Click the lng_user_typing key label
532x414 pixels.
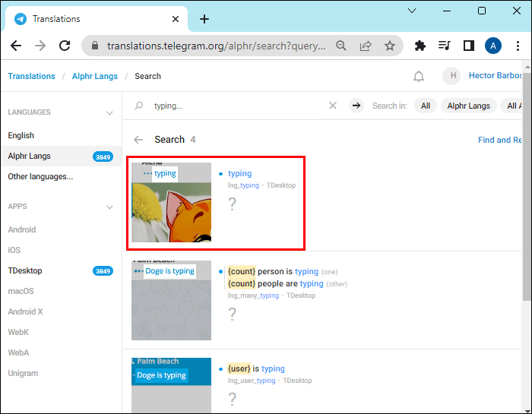(x=252, y=381)
